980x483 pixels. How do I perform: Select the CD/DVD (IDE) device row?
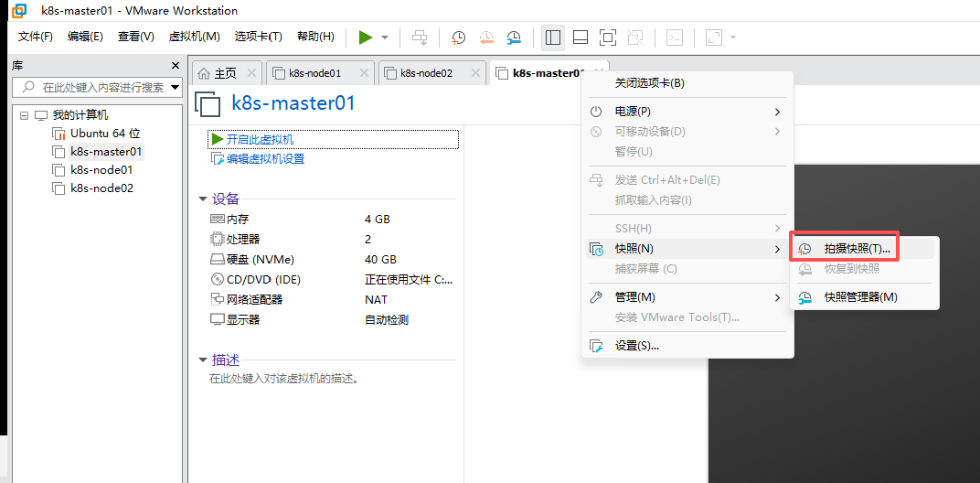pyautogui.click(x=331, y=280)
